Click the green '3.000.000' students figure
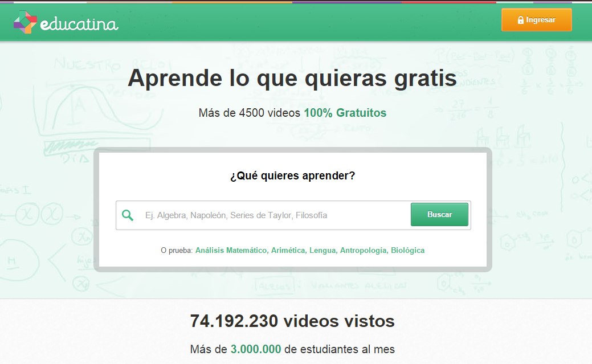This screenshot has height=364, width=592. tap(255, 349)
